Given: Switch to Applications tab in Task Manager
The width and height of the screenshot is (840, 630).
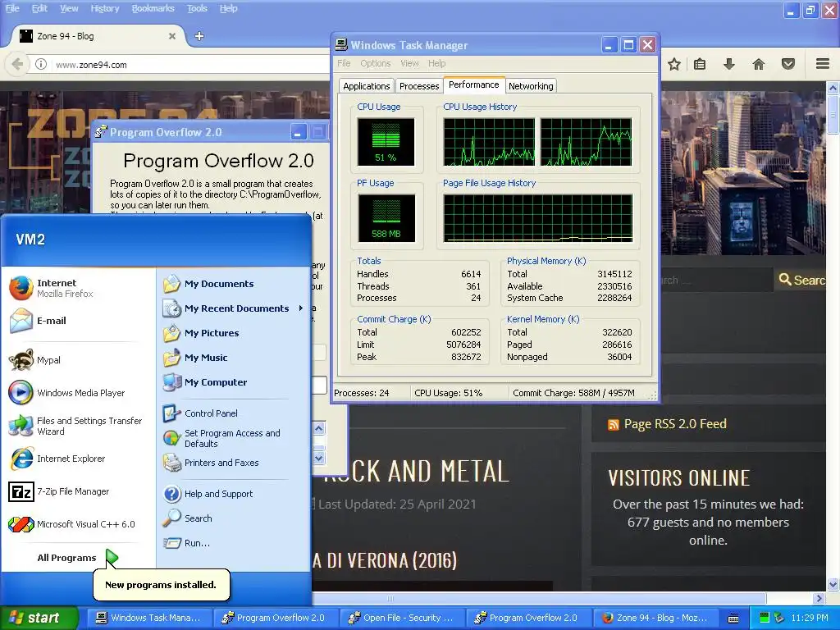Looking at the screenshot, I should point(367,85).
